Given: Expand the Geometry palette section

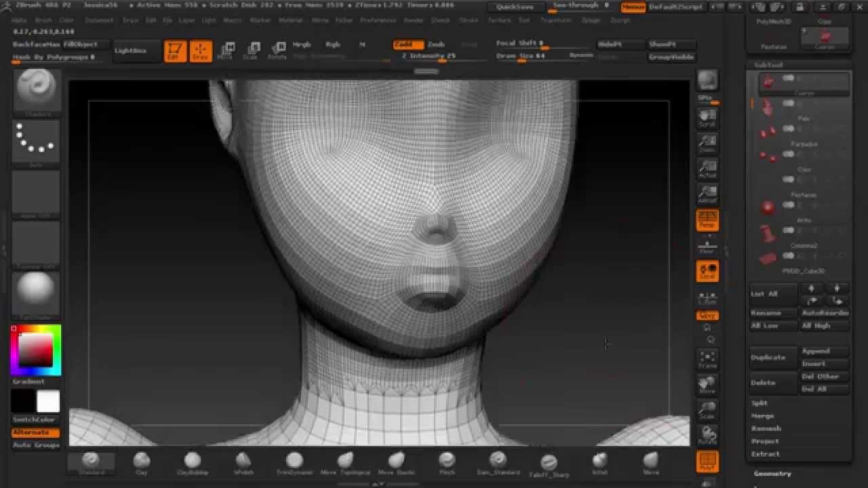Looking at the screenshot, I should pos(772,474).
